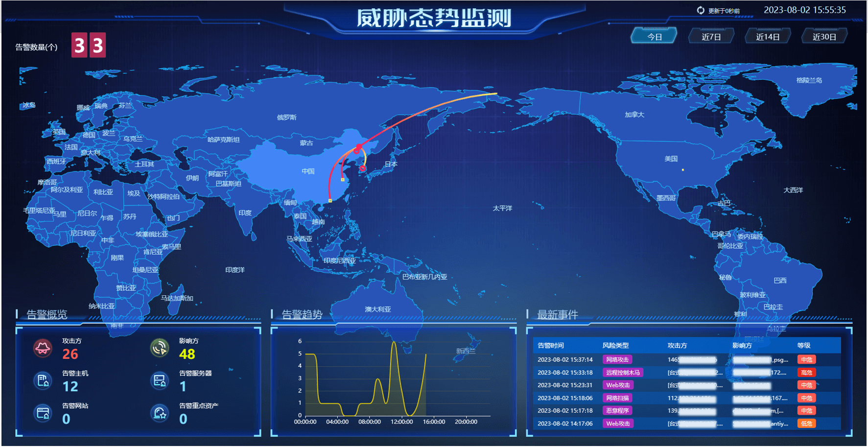This screenshot has height=447, width=868.
Task: Click the 告警服务器 server icon
Action: 160,380
